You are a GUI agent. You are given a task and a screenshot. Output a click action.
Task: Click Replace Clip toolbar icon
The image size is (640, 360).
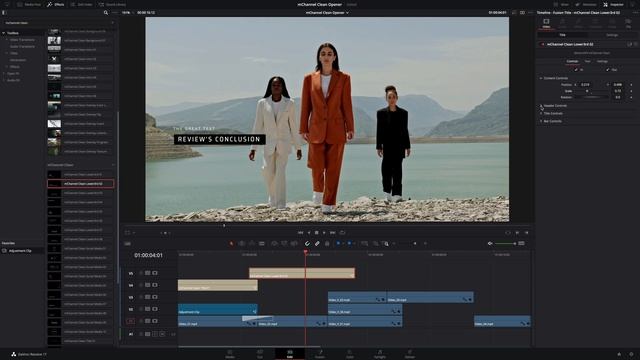click(294, 244)
